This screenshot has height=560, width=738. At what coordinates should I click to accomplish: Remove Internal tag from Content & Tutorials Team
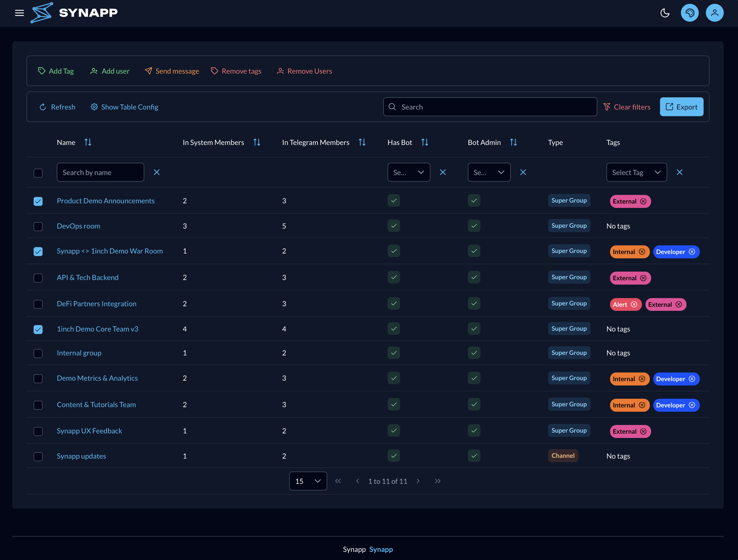[x=642, y=405]
